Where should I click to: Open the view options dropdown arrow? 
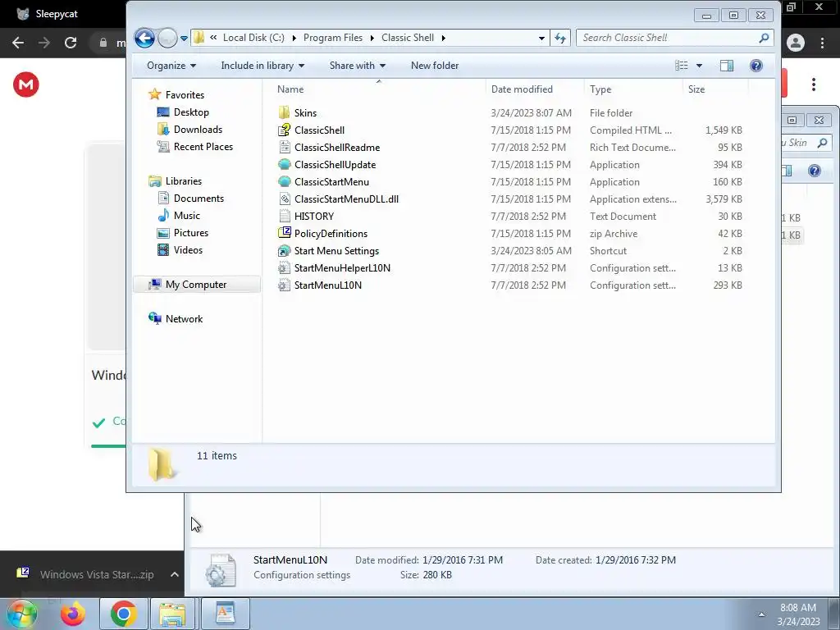[699, 66]
